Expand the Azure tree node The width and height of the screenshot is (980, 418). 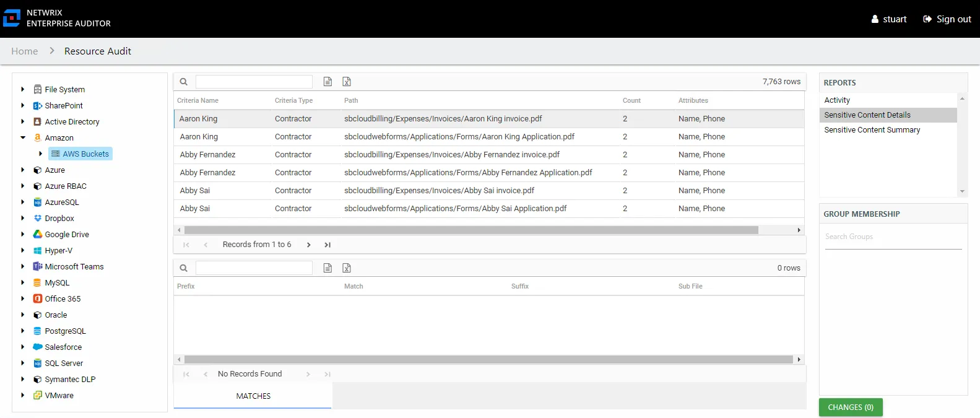23,170
